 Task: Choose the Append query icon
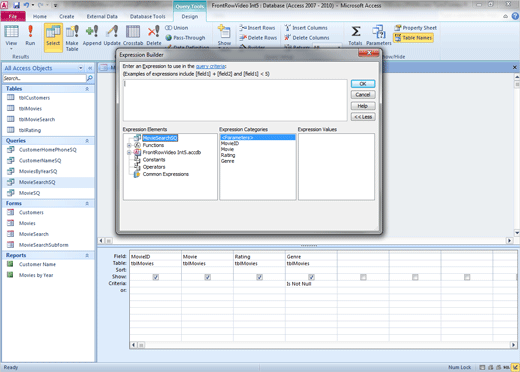pyautogui.click(x=92, y=35)
